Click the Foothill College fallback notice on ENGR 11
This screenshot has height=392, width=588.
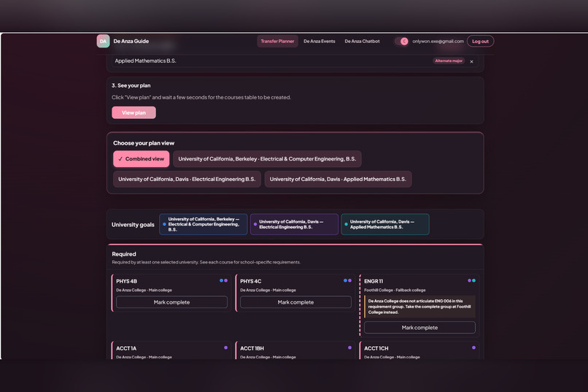point(420,307)
